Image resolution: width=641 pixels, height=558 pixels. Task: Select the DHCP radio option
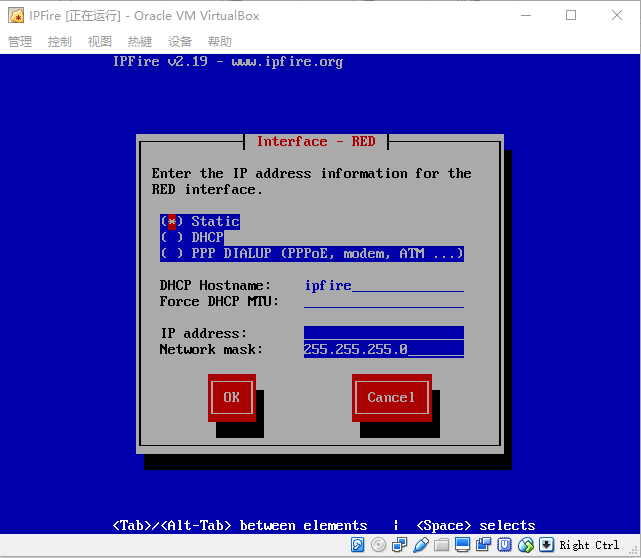(x=192, y=238)
